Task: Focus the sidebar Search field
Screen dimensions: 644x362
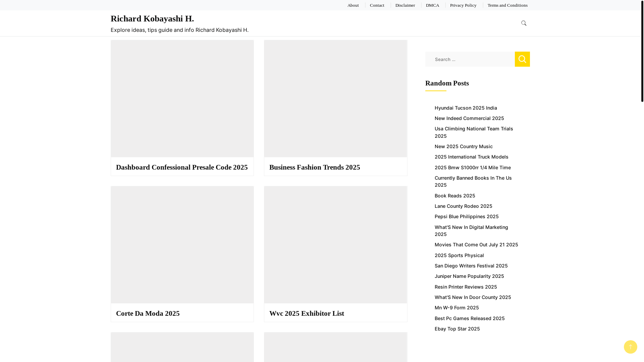Action: (470, 59)
